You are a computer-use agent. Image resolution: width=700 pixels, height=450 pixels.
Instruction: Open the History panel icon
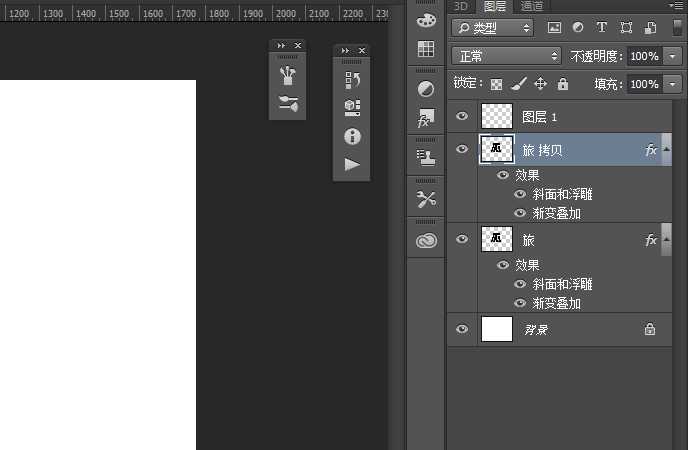(351, 80)
